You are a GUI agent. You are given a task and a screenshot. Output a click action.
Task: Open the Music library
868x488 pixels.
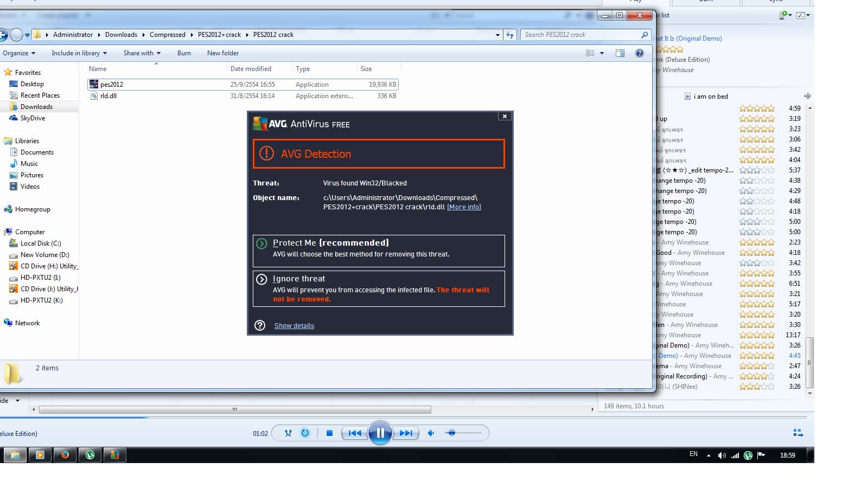(29, 164)
